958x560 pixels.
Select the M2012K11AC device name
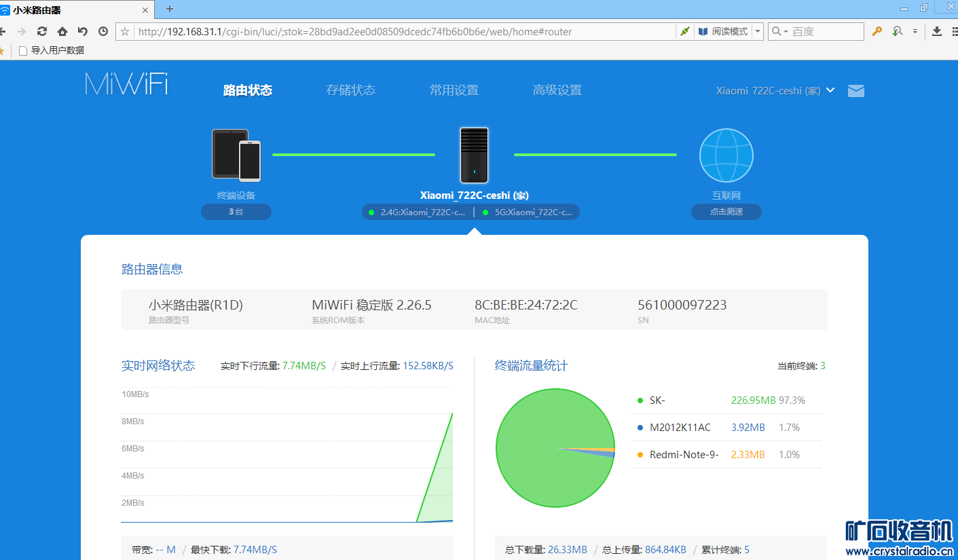[680, 428]
